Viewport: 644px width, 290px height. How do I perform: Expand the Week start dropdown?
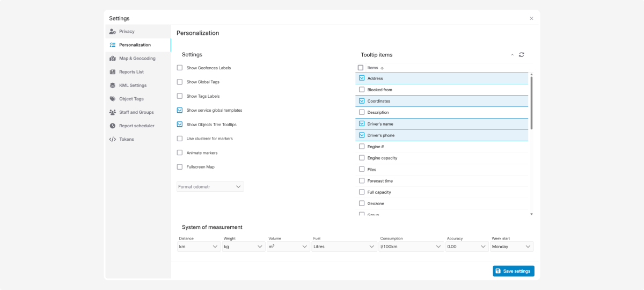coord(512,247)
